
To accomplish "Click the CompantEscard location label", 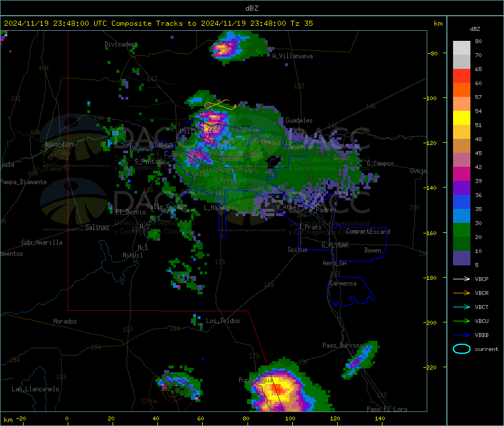I will pyautogui.click(x=368, y=232).
